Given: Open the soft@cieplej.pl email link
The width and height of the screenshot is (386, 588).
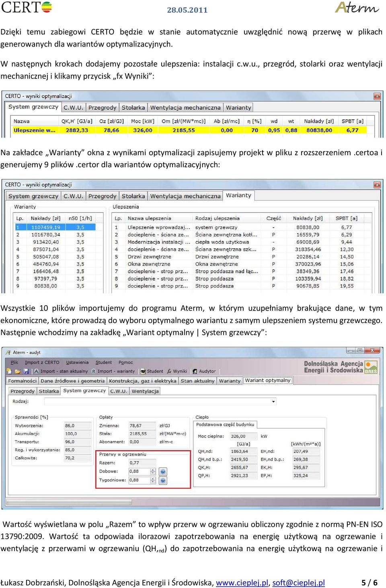Looking at the screenshot, I should click(x=299, y=583).
